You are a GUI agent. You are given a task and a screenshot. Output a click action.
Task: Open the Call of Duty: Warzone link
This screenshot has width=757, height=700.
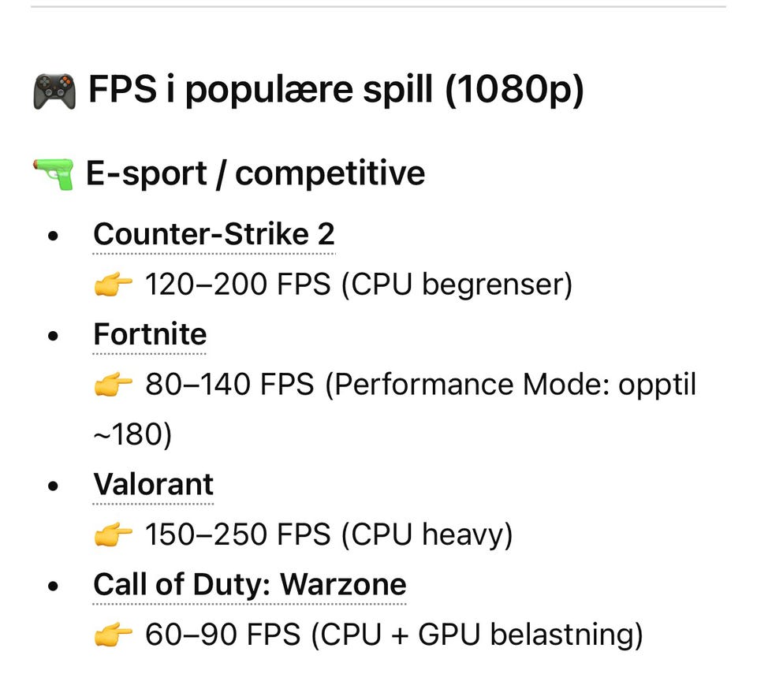pyautogui.click(x=249, y=584)
